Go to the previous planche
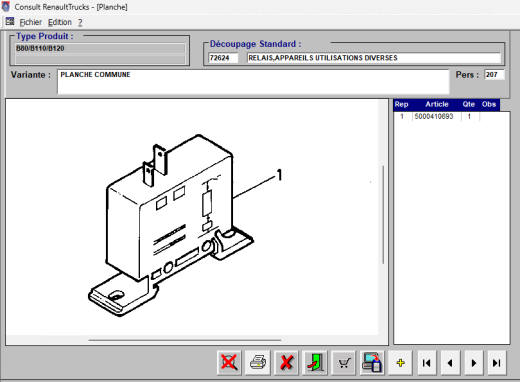This screenshot has width=520, height=382. pyautogui.click(x=450, y=363)
